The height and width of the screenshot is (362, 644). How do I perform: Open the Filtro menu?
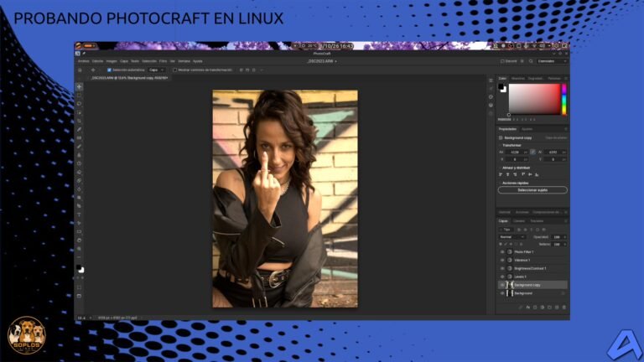click(163, 61)
